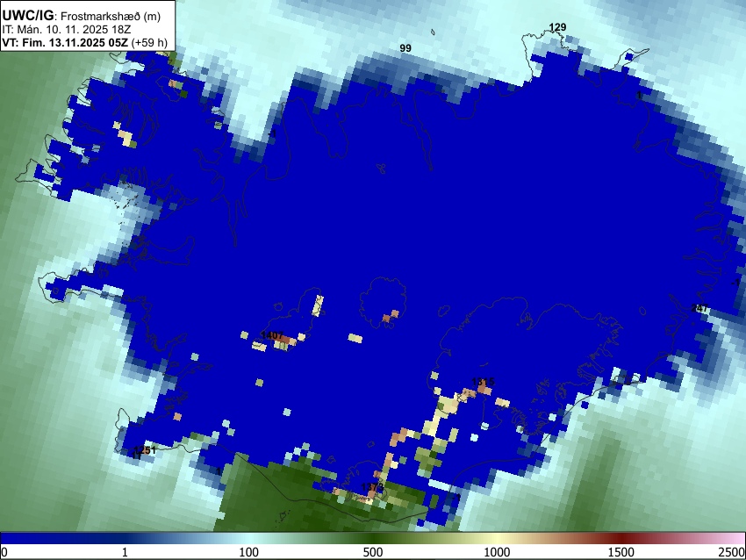
Task: Click the map value label 1315
Action: 483,382
